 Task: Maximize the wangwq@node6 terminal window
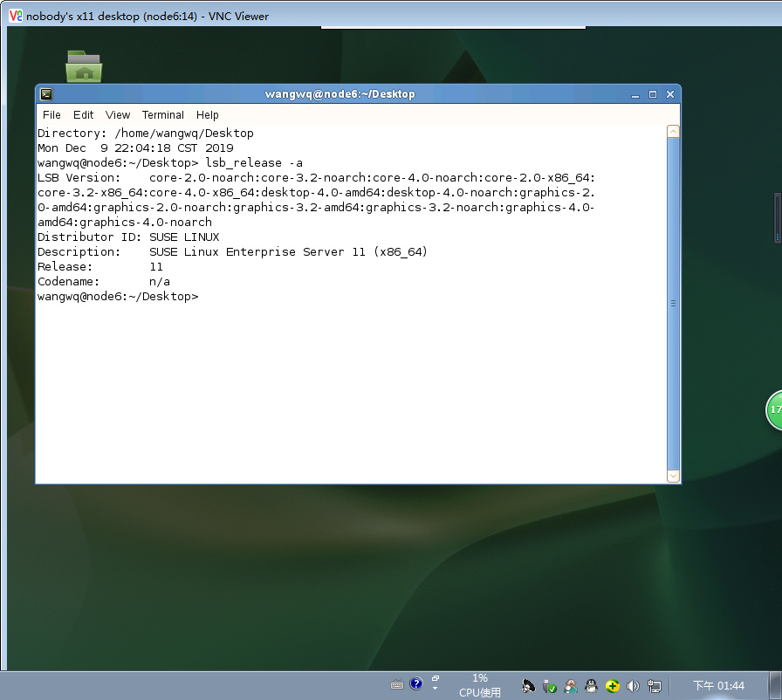tap(652, 94)
